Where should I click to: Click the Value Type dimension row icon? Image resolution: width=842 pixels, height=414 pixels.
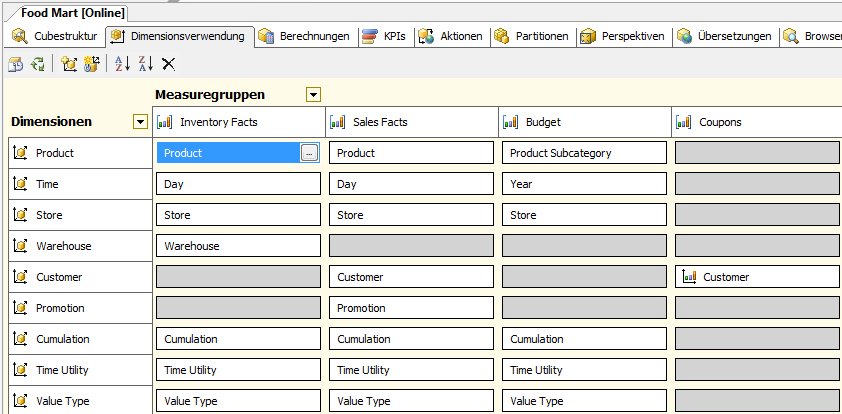pos(20,401)
